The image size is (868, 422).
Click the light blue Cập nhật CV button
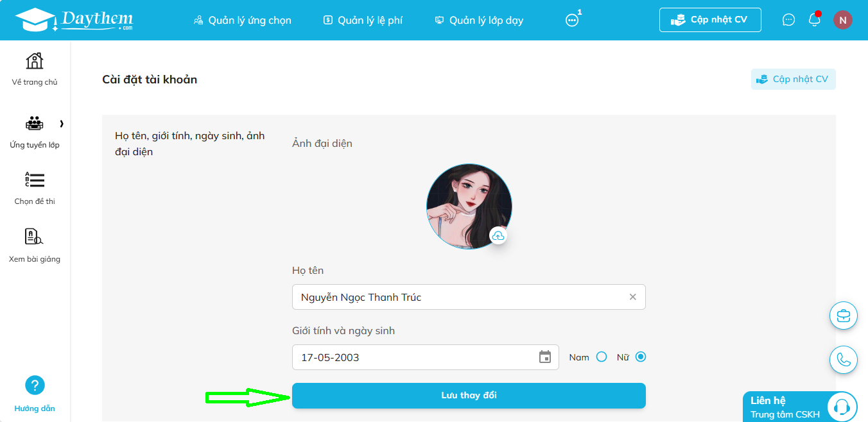(794, 80)
